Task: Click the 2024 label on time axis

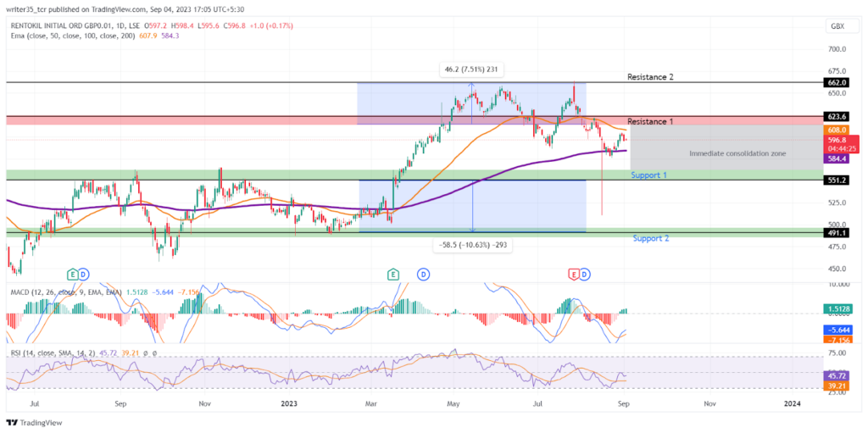Action: click(x=793, y=404)
